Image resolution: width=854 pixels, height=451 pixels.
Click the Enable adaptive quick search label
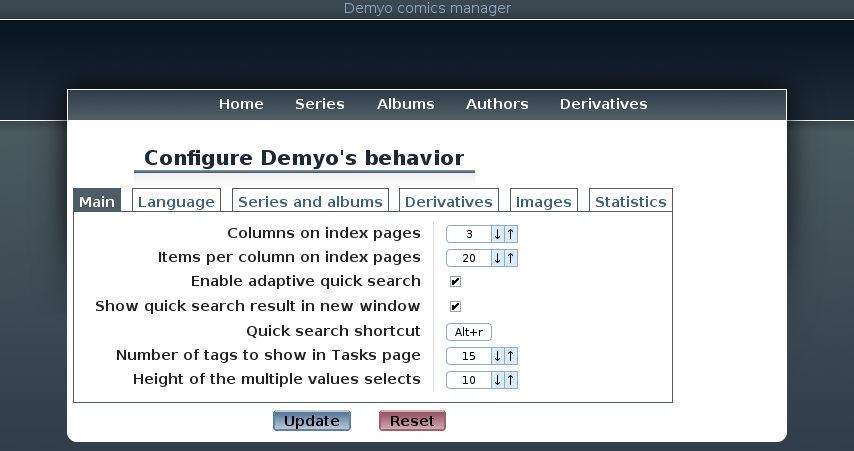point(306,281)
